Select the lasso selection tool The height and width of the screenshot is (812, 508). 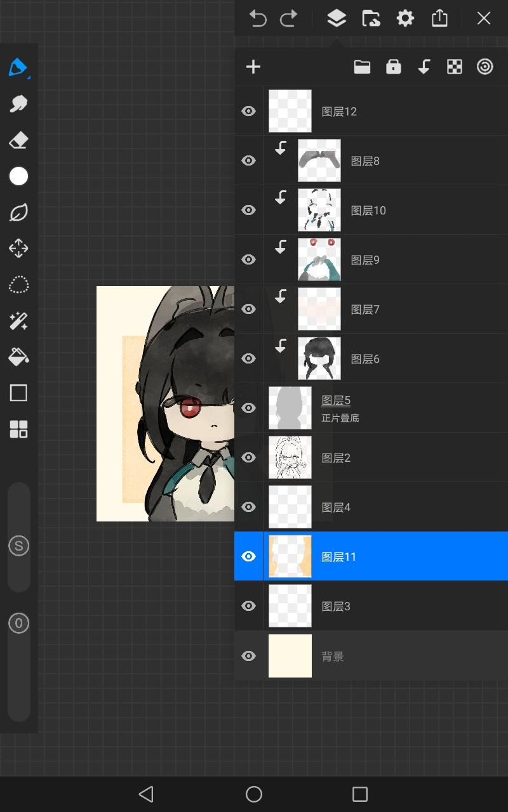click(x=18, y=285)
